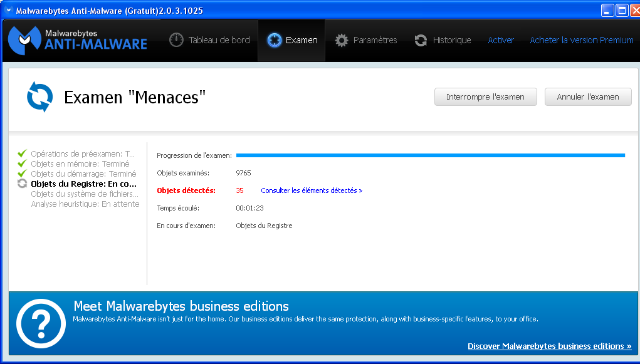Maximize the Malwarebytes window

click(622, 10)
